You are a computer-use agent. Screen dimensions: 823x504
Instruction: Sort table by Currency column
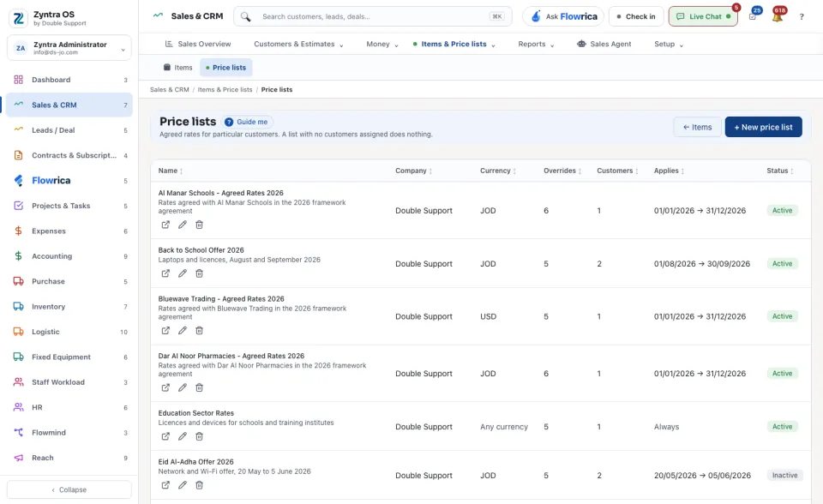[498, 171]
